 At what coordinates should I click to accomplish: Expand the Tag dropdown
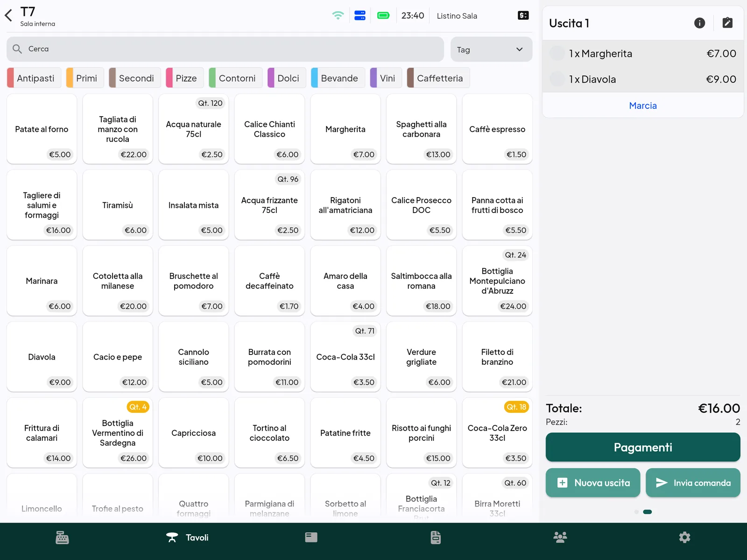[x=491, y=50]
